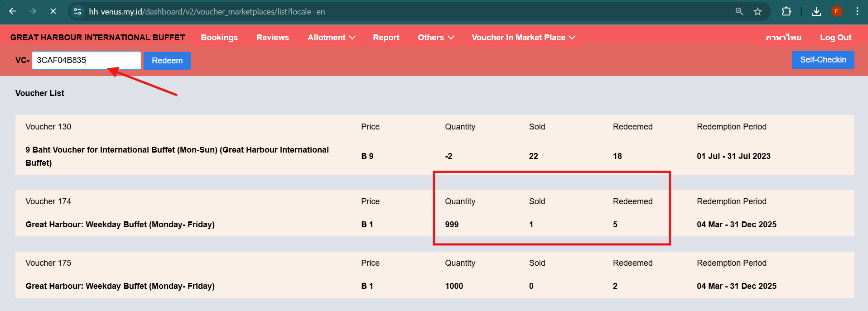868x311 pixels.
Task: Expand the Allotment dropdown menu
Action: pyautogui.click(x=331, y=38)
